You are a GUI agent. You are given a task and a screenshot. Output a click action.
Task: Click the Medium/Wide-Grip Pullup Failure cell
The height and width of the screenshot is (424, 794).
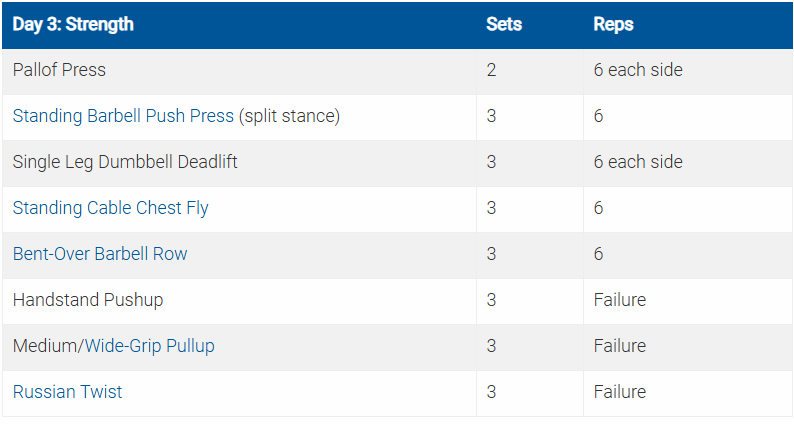[x=620, y=346]
